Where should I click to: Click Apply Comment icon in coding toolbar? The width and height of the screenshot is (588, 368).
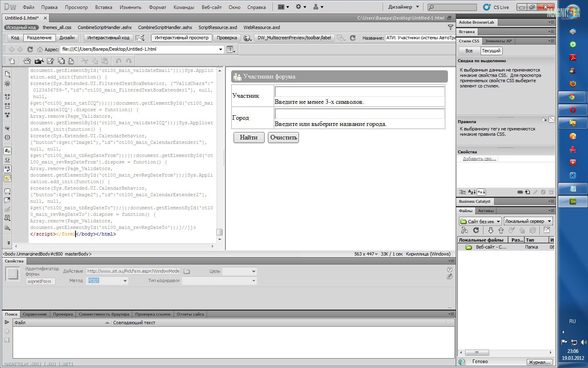point(7,191)
